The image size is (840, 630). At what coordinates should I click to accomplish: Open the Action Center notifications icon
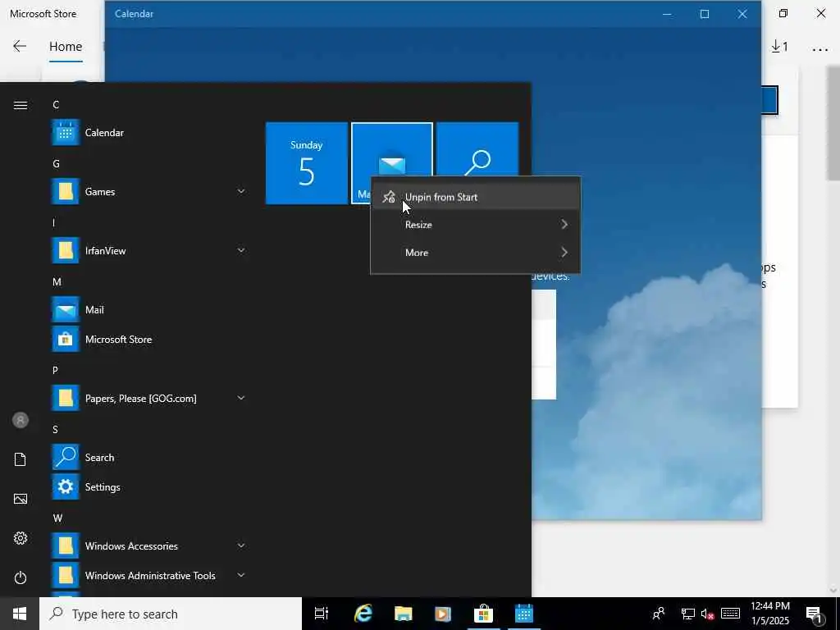coord(815,614)
